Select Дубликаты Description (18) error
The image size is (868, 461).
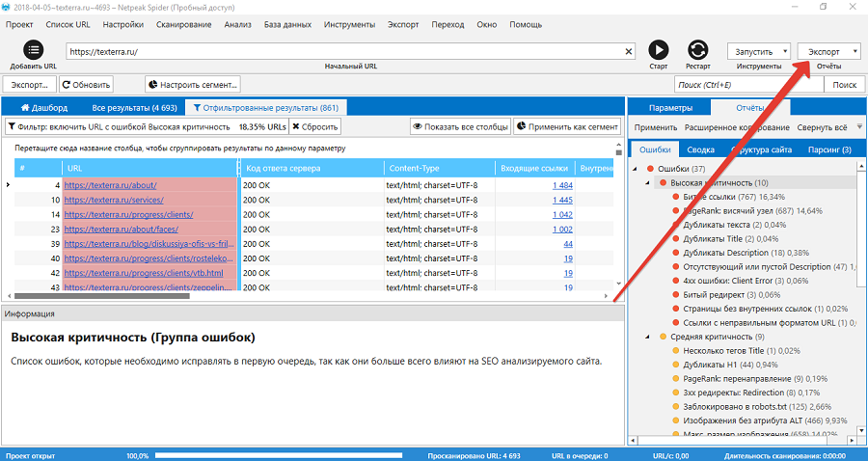[746, 253]
